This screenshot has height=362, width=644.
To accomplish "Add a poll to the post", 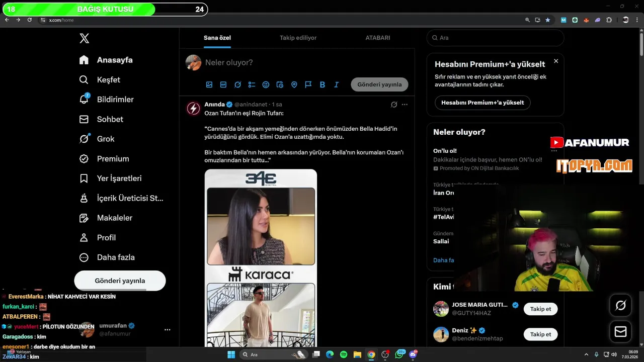I will [252, 84].
